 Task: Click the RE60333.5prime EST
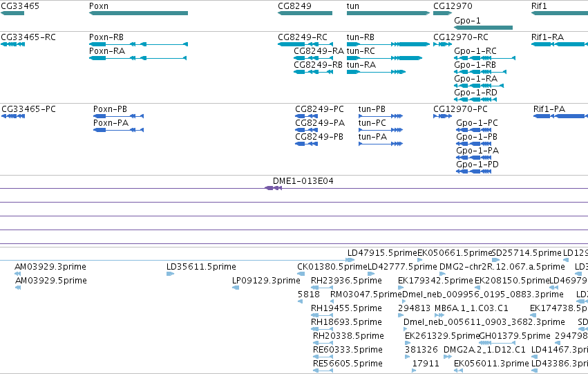[323, 357]
